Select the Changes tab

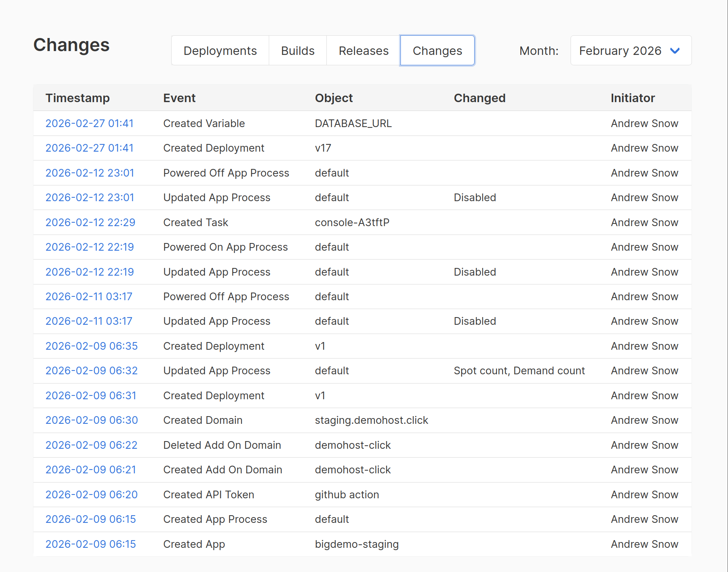pyautogui.click(x=437, y=50)
